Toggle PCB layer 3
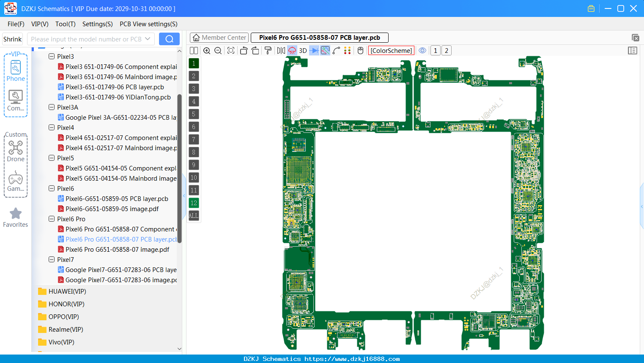Viewport: 644px width, 363px height. (x=194, y=88)
